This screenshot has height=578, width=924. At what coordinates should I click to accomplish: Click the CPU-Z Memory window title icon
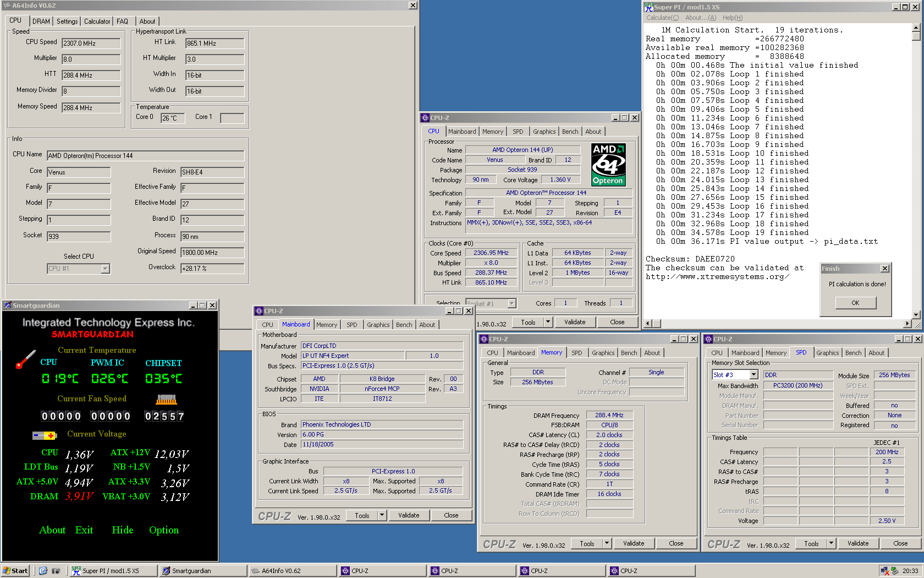point(484,339)
